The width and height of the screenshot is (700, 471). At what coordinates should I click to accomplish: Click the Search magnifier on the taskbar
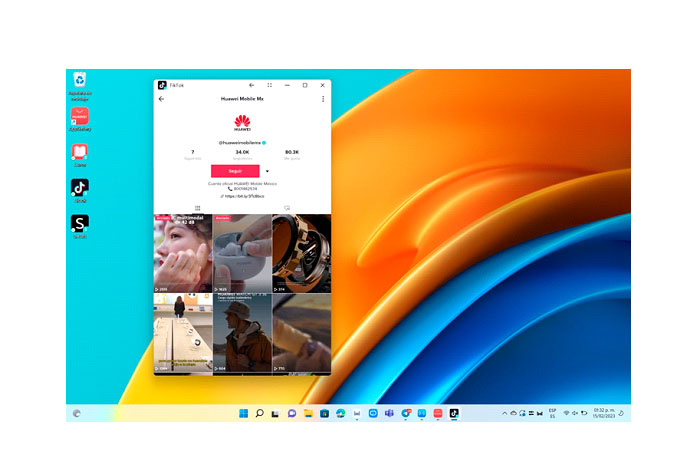click(259, 413)
